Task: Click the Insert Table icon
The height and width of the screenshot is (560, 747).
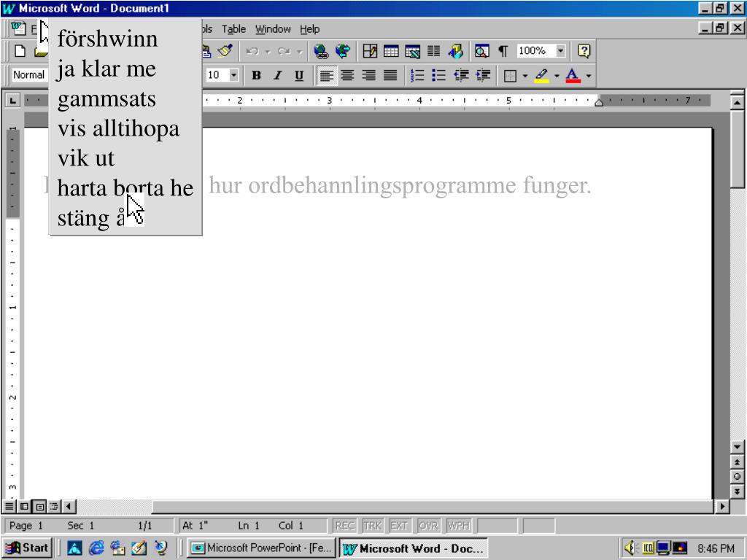Action: (x=391, y=51)
